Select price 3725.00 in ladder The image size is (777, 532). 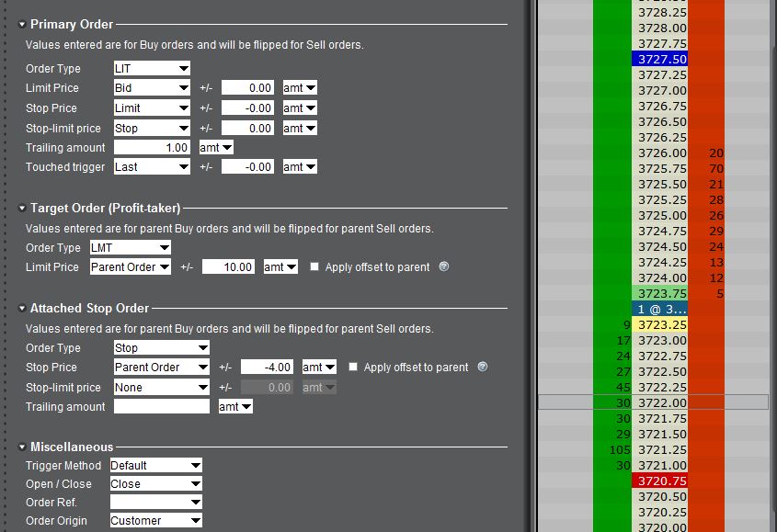click(x=659, y=216)
